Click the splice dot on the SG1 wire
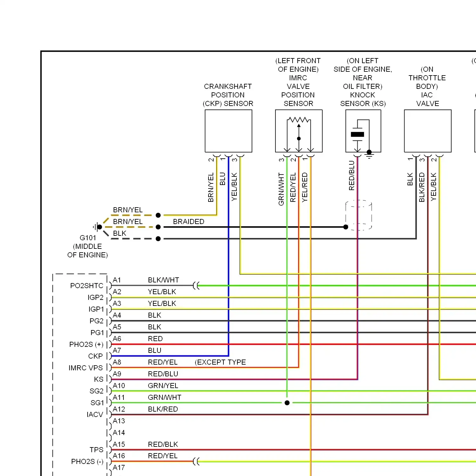 (287, 403)
